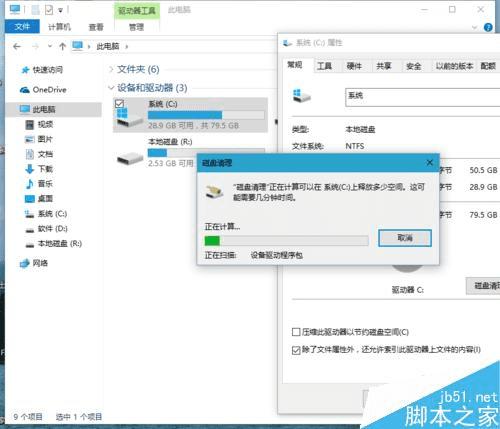Open the 文档 folder in sidebar
Screen dimensions: 500x429
click(39, 154)
